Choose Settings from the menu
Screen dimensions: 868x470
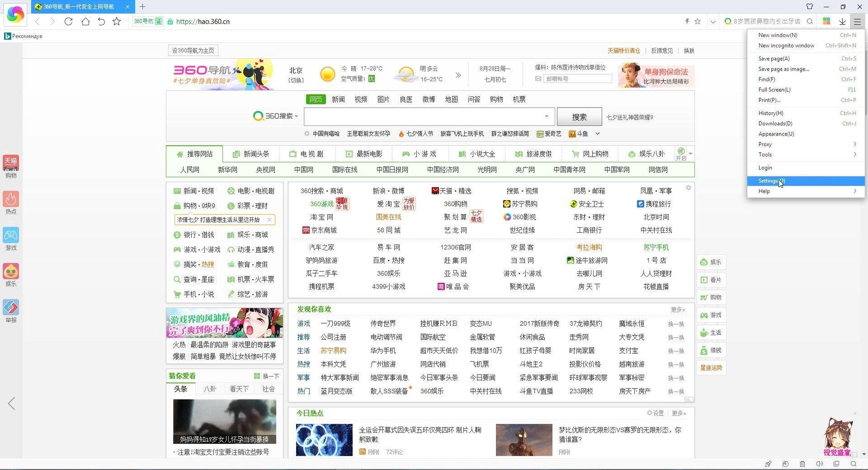(x=806, y=181)
